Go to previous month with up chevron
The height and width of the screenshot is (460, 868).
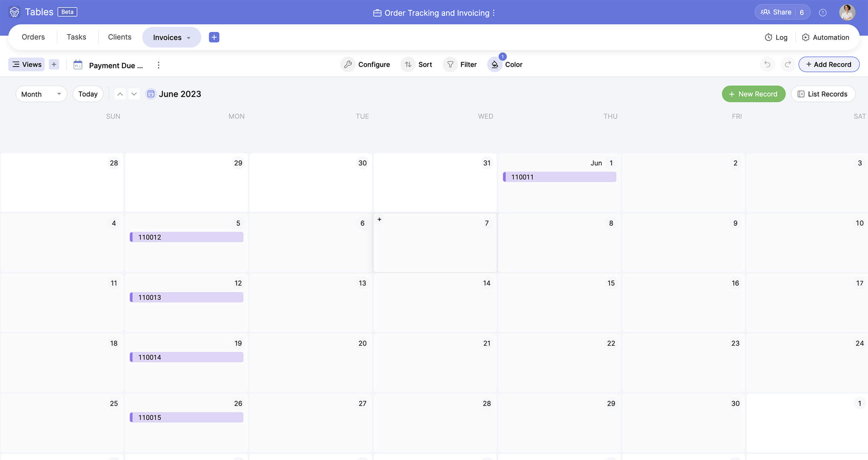pos(120,94)
